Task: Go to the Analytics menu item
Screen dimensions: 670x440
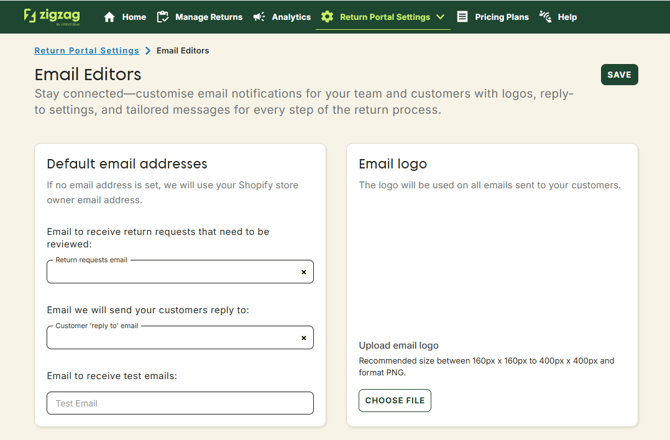Action: coord(291,17)
